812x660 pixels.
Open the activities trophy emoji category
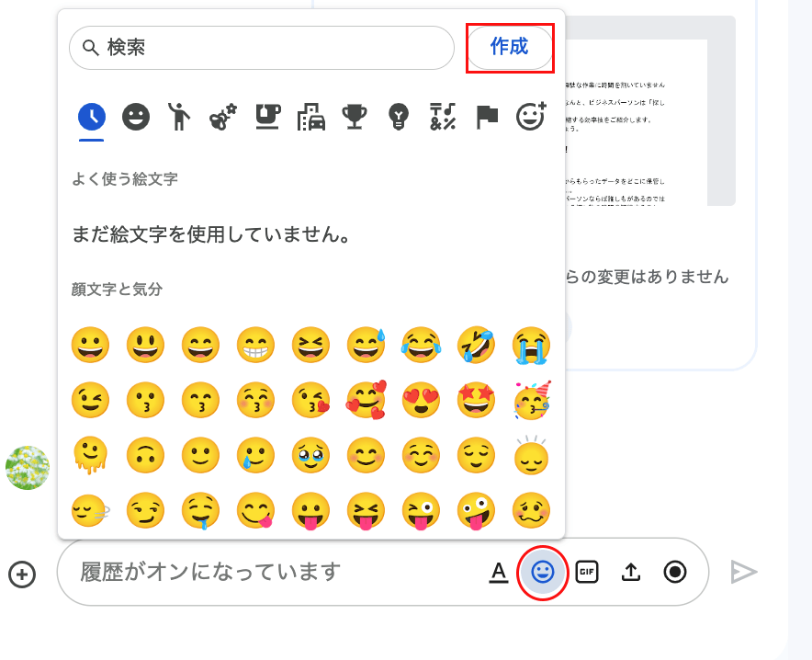(x=355, y=117)
